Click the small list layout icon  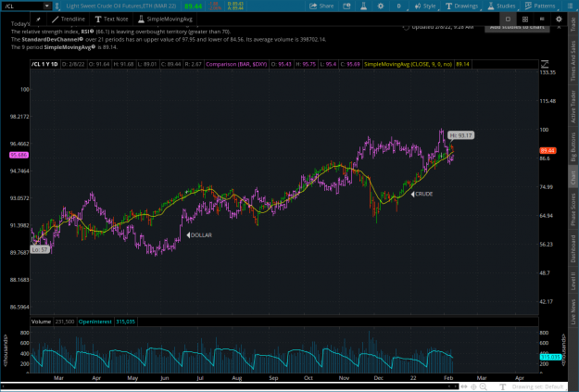[542, 19]
